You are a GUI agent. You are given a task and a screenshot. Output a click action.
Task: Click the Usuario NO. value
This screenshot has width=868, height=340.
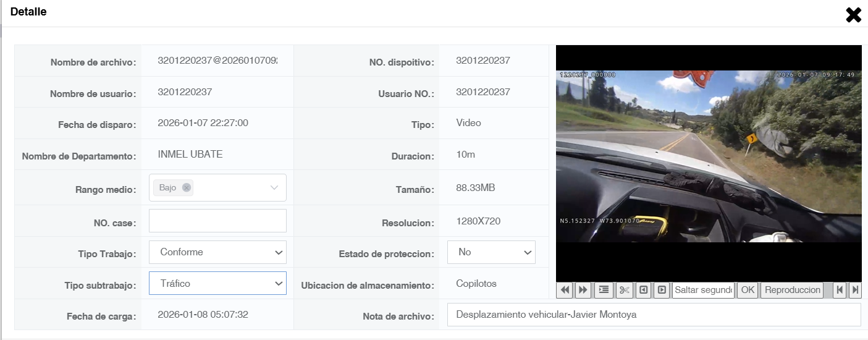point(483,91)
